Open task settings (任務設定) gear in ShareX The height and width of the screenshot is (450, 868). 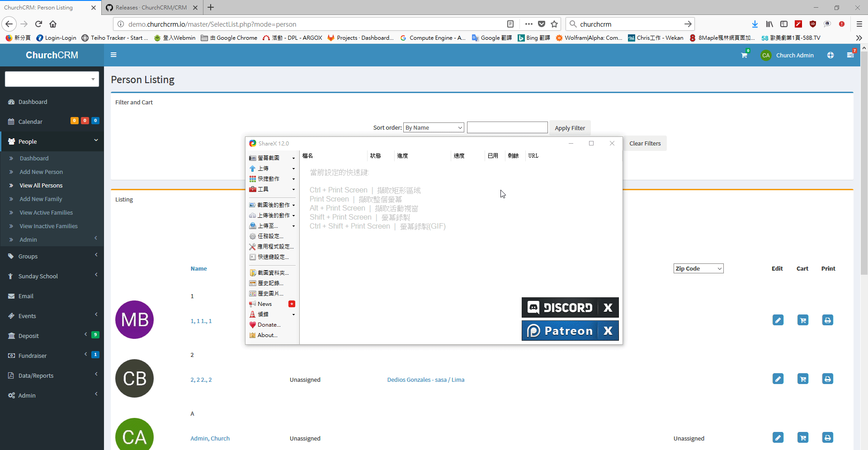click(269, 236)
